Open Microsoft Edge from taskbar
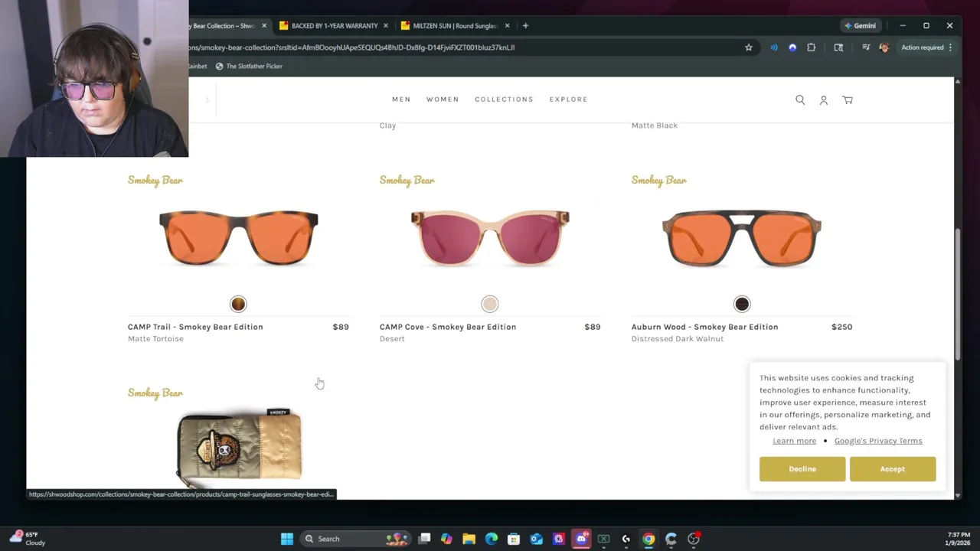Viewport: 980px width, 551px height. (492, 539)
